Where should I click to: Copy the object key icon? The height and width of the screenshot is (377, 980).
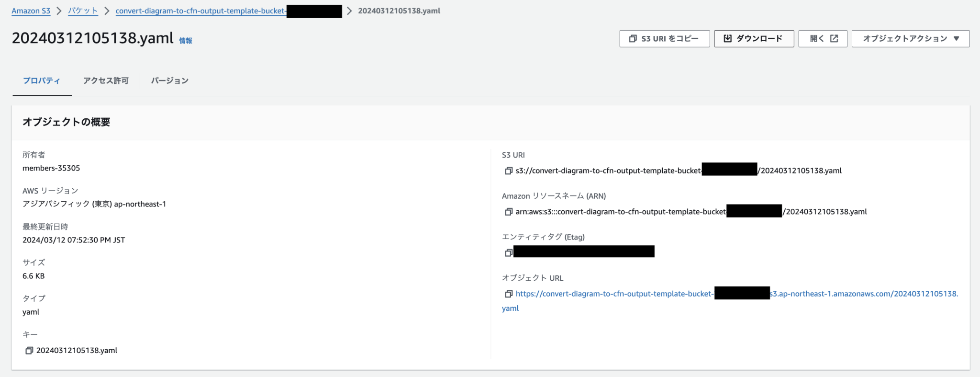click(29, 351)
